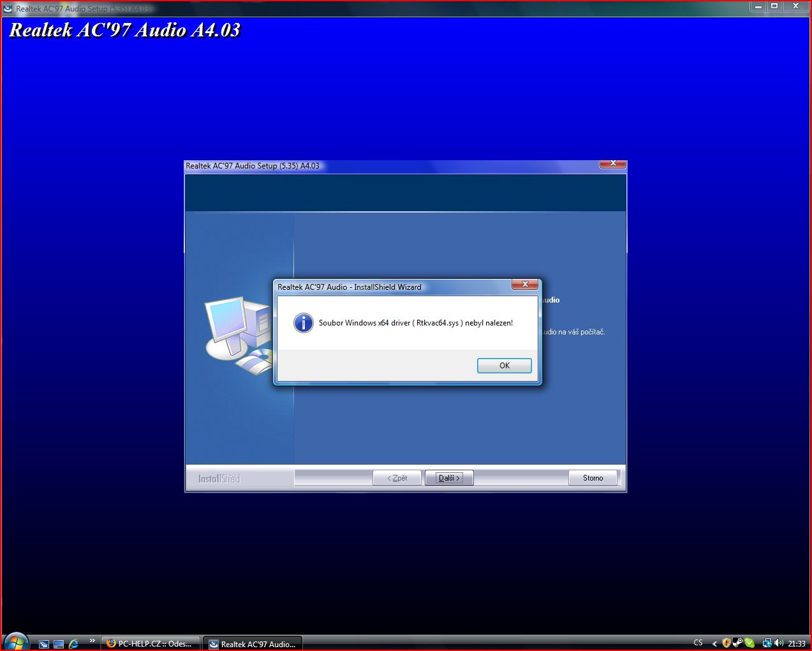Image resolution: width=812 pixels, height=651 pixels.
Task: Open the Windows Start orb
Action: 16,642
